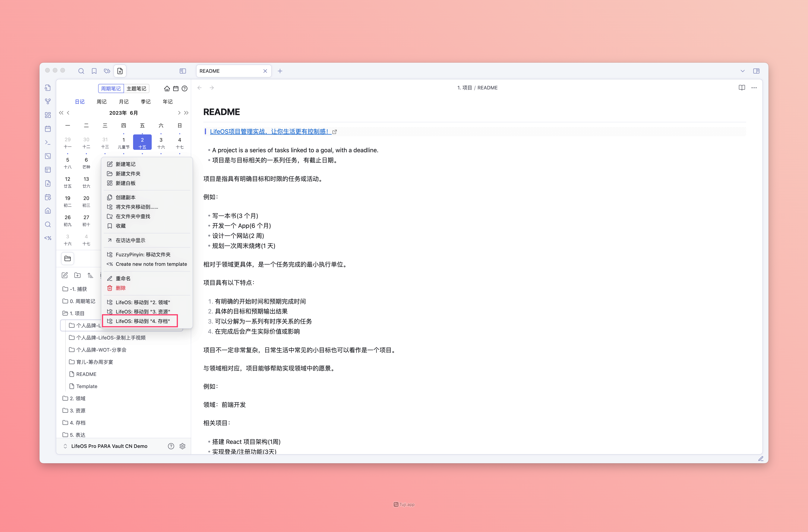Screen dimensions: 808x532
Task: Open new tab with plus button
Action: pyautogui.click(x=280, y=71)
